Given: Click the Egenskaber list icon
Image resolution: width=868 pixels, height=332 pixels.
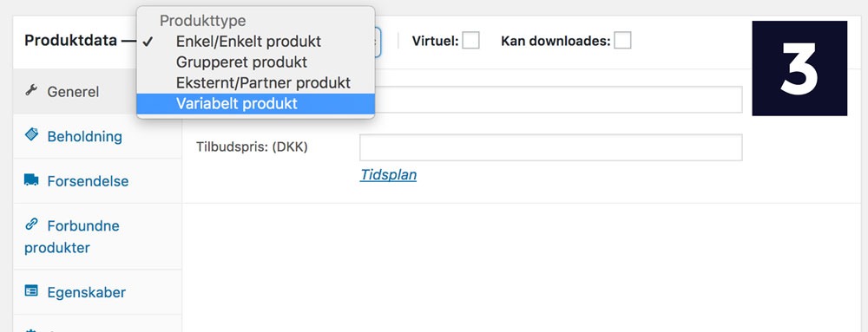Looking at the screenshot, I should tap(31, 290).
